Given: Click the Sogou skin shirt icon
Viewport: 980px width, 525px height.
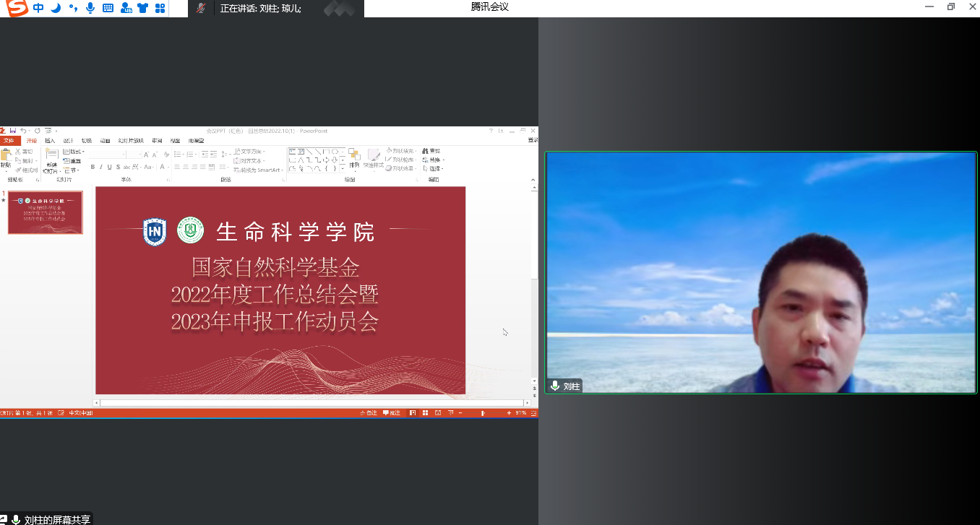Looking at the screenshot, I should click(x=142, y=8).
